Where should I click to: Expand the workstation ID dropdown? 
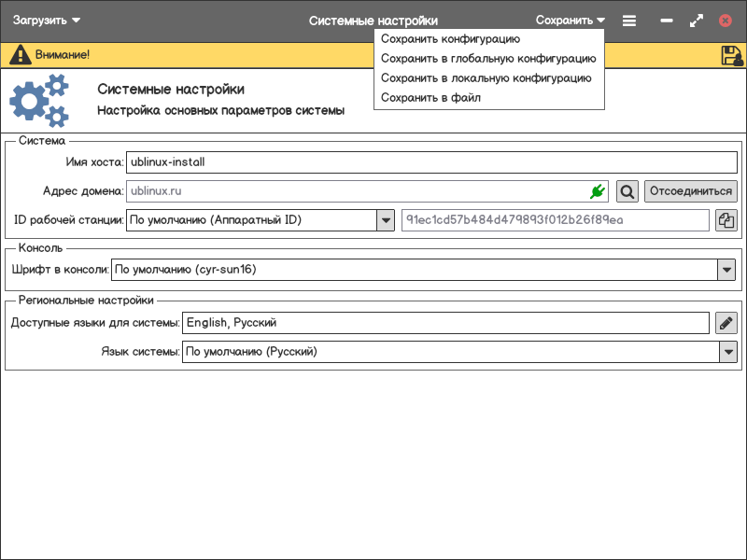tap(386, 220)
